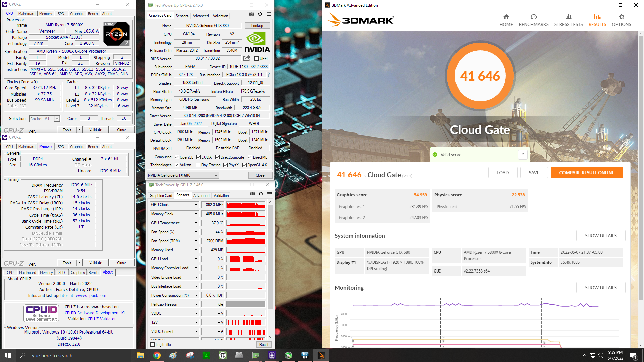
Task: Open Socket #1 selection dropdown in CPU-Z
Action: click(44, 119)
